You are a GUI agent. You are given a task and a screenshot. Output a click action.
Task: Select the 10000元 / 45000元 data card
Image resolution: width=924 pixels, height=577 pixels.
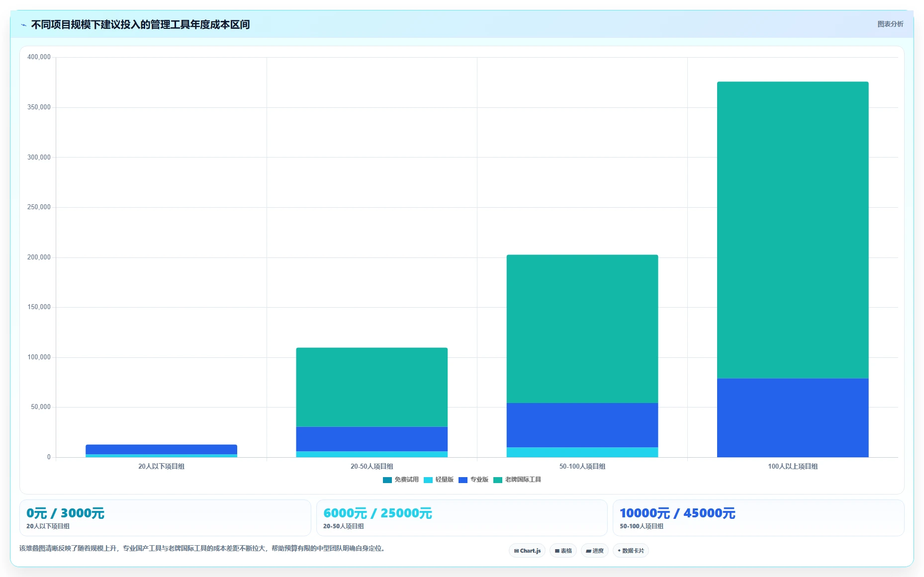(x=758, y=518)
